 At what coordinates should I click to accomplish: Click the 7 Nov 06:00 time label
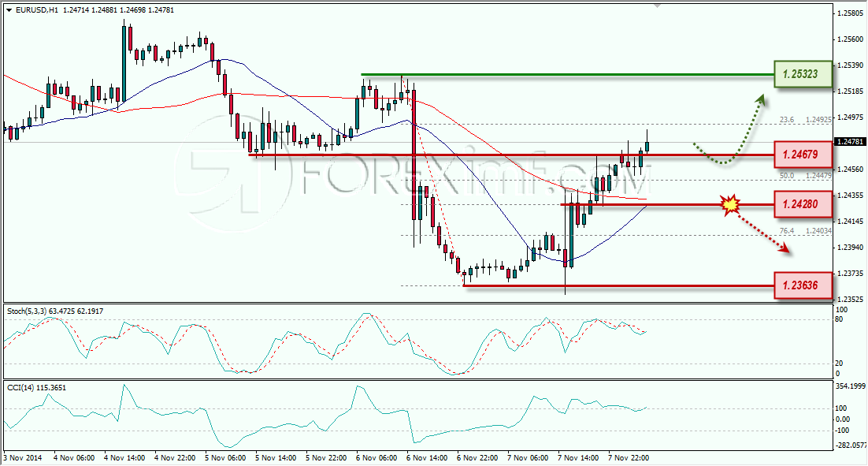[528, 457]
